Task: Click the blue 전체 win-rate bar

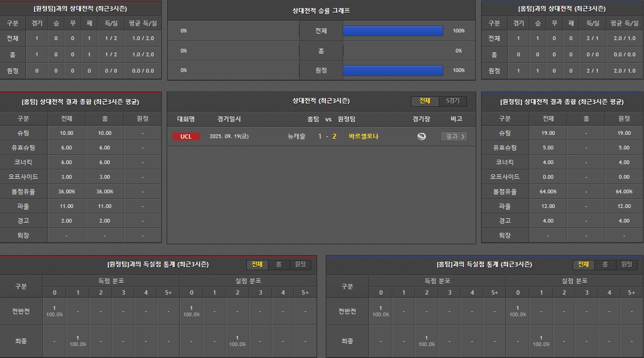Action: (393, 31)
